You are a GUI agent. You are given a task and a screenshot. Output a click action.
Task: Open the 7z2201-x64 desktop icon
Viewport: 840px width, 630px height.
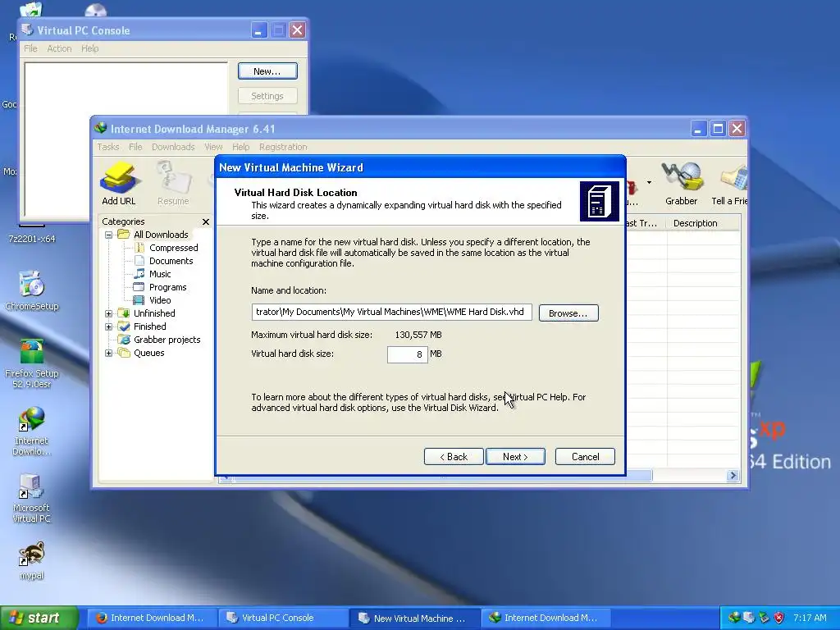tap(32, 234)
